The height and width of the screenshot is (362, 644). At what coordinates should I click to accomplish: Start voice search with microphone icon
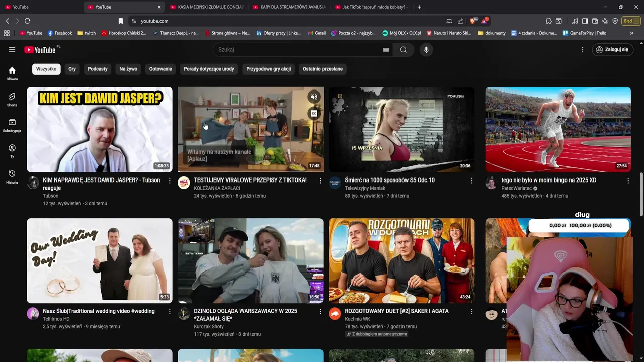[x=426, y=50]
